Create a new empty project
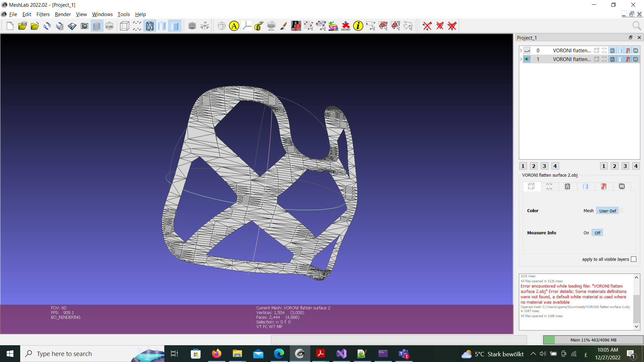This screenshot has height=362, width=644. pos(10,26)
